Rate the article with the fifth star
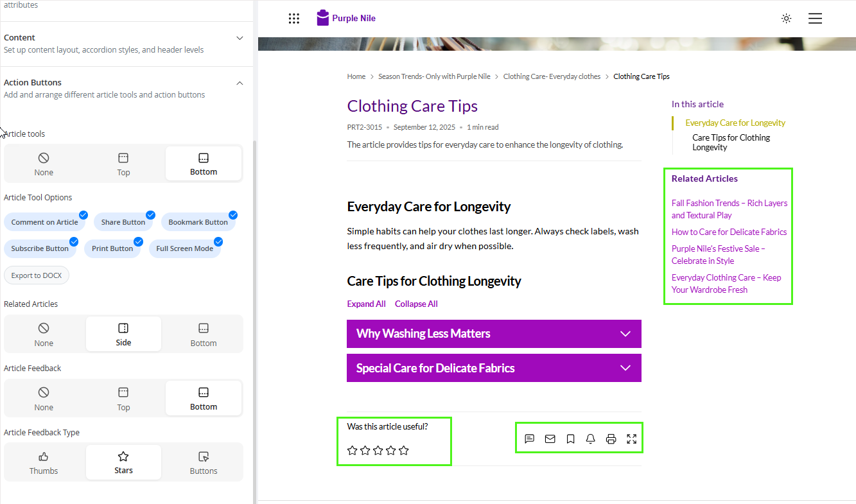This screenshot has height=504, width=856. coord(404,451)
